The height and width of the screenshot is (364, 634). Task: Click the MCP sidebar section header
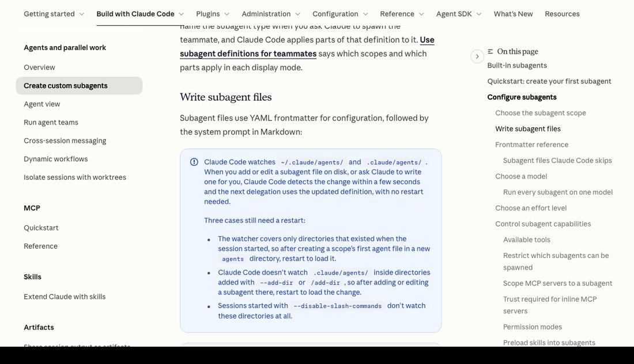pos(32,208)
